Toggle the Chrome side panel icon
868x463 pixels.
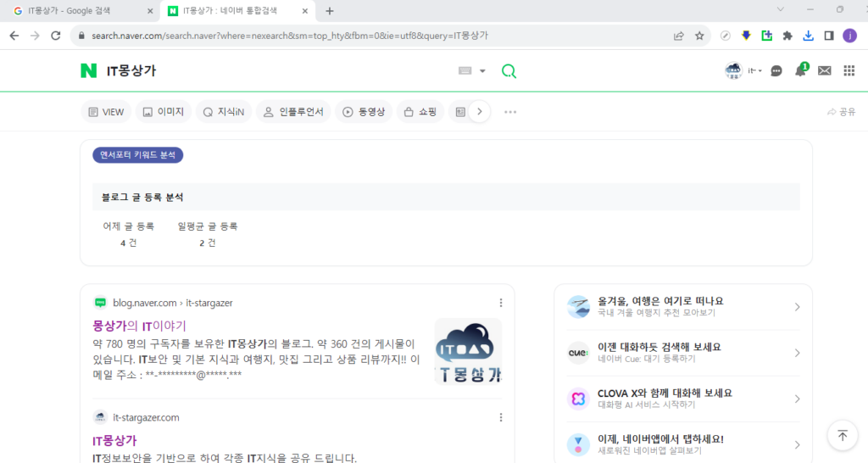click(x=829, y=36)
